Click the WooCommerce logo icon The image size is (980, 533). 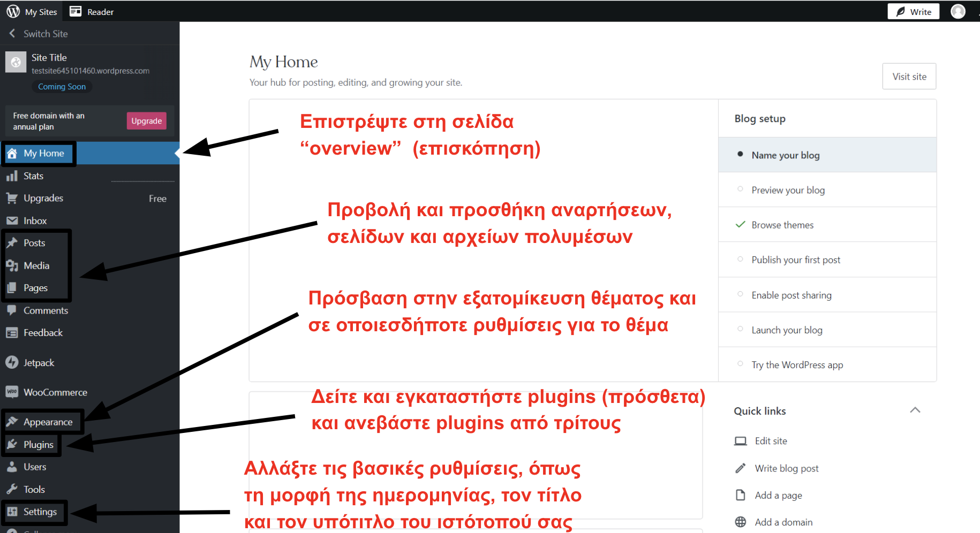12,392
